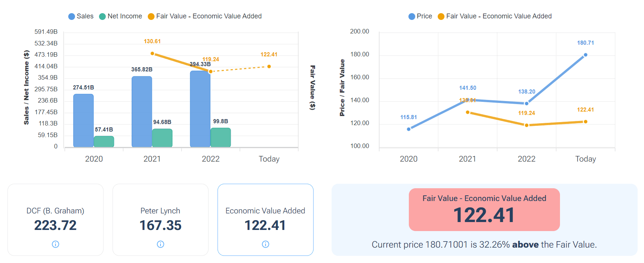
Task: Click the Today price point 180.71
Action: 585,55
